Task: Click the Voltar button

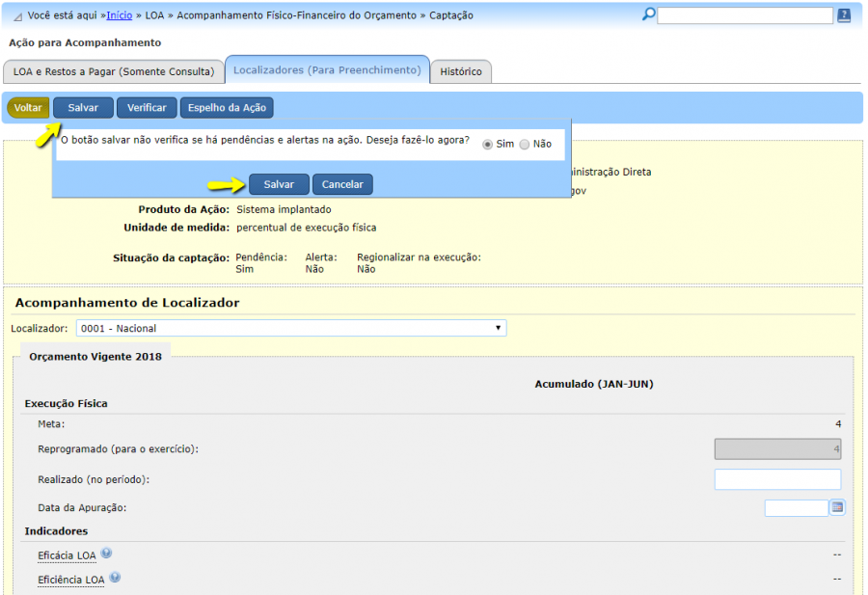Action: (28, 108)
